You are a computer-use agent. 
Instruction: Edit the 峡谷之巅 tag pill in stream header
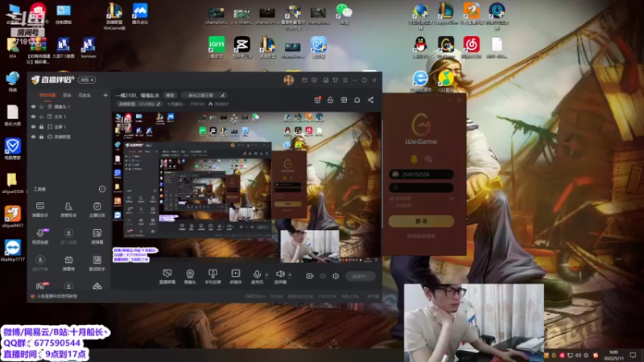(204, 95)
